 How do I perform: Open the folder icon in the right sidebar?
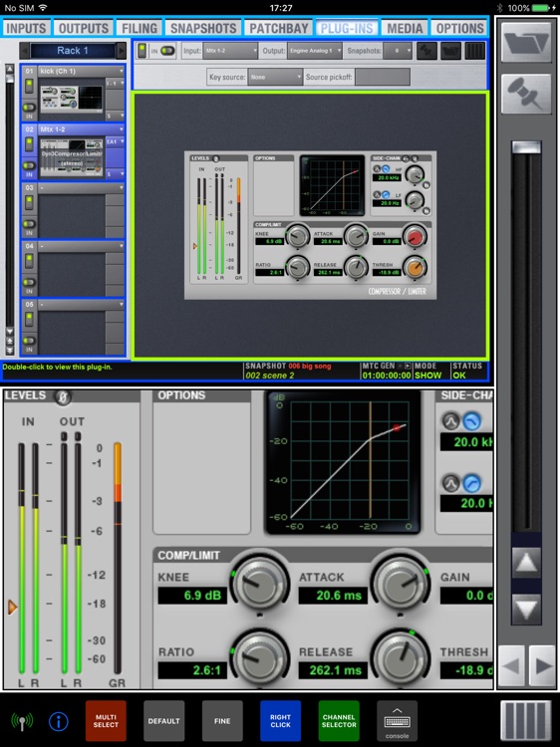(526, 42)
